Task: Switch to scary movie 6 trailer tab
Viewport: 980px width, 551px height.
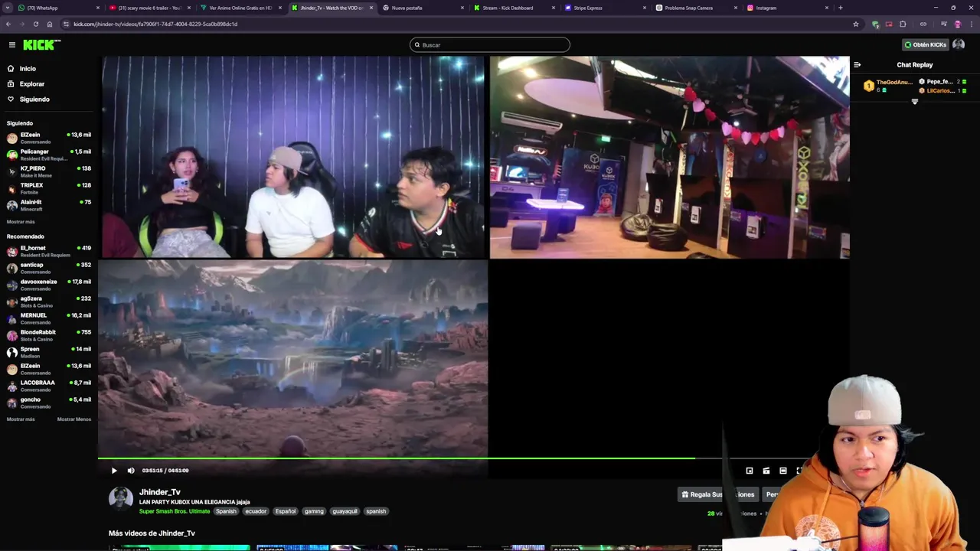Action: click(149, 8)
